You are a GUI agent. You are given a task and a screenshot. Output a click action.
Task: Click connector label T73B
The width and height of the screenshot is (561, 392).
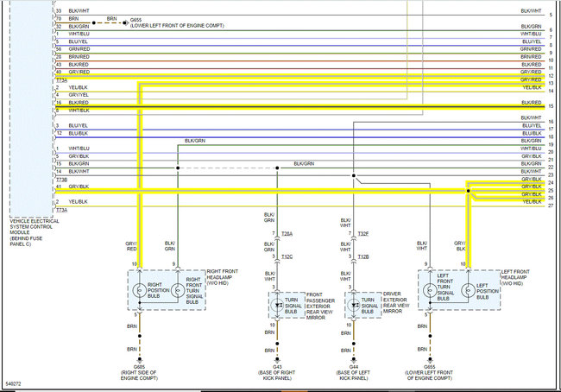tap(62, 180)
